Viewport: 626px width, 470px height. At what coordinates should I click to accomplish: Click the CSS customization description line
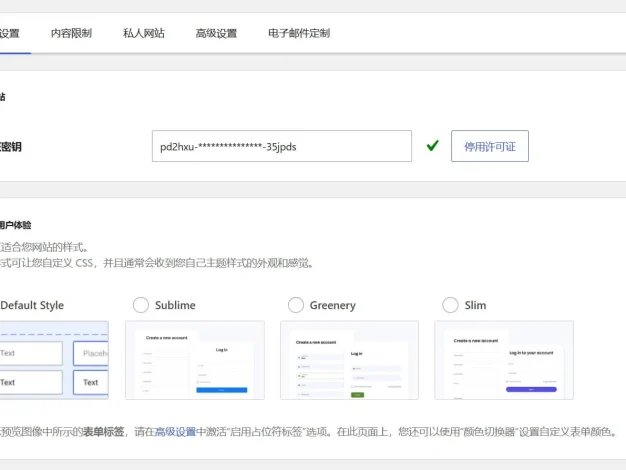pos(156,263)
